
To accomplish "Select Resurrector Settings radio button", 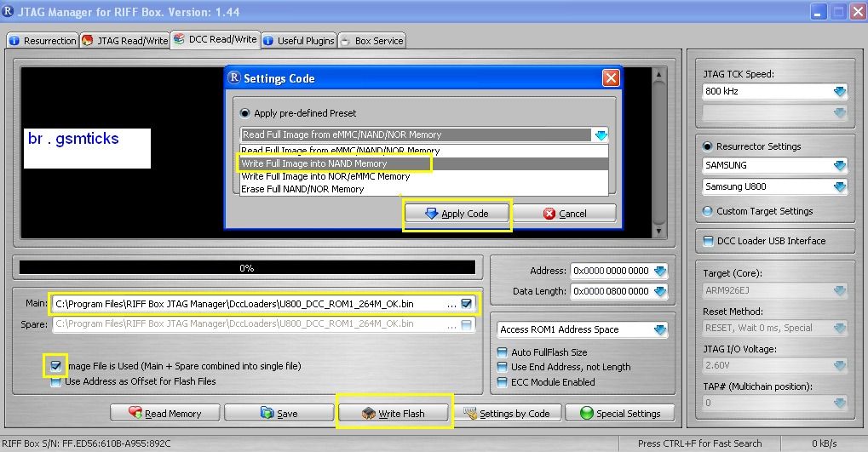I will click(x=708, y=146).
